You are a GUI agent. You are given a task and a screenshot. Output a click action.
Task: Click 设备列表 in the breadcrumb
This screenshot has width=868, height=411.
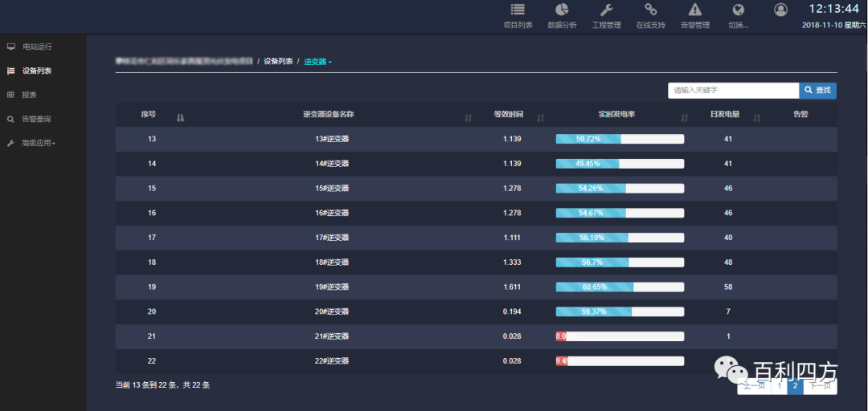point(278,62)
